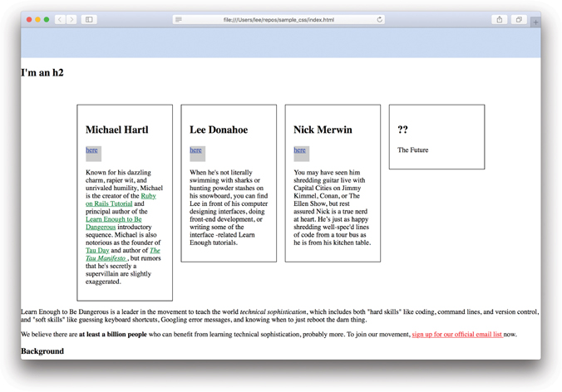The image size is (562, 392).
Task: Open Learn Enough to Be Dangerous link
Action: coord(114,219)
